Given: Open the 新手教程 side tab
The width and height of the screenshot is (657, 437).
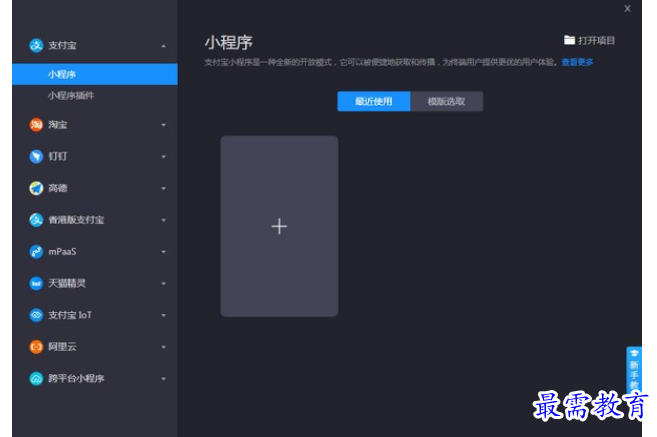Looking at the screenshot, I should click(x=634, y=369).
